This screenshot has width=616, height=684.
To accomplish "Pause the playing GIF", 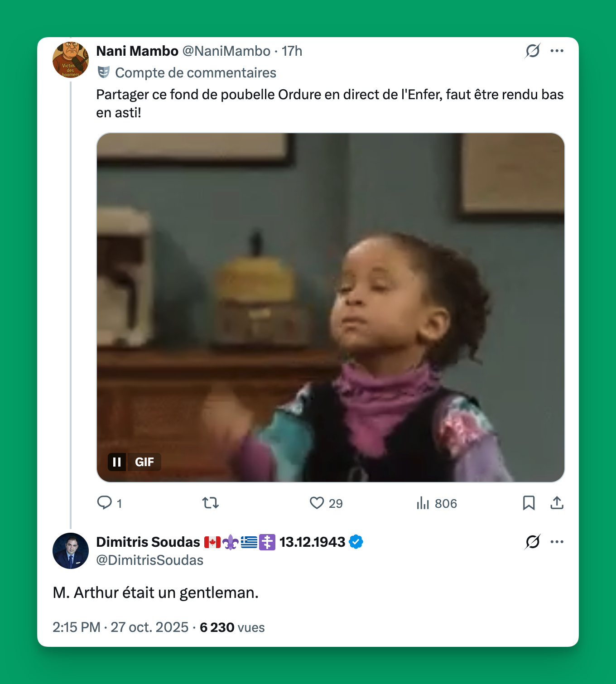I will coord(117,462).
